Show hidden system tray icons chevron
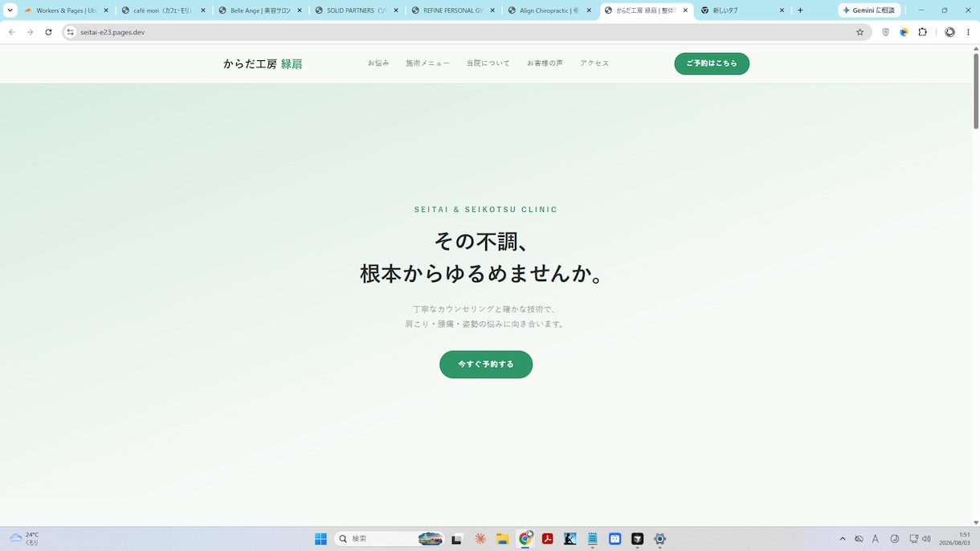Screen dimensions: 980x551 (x=843, y=539)
